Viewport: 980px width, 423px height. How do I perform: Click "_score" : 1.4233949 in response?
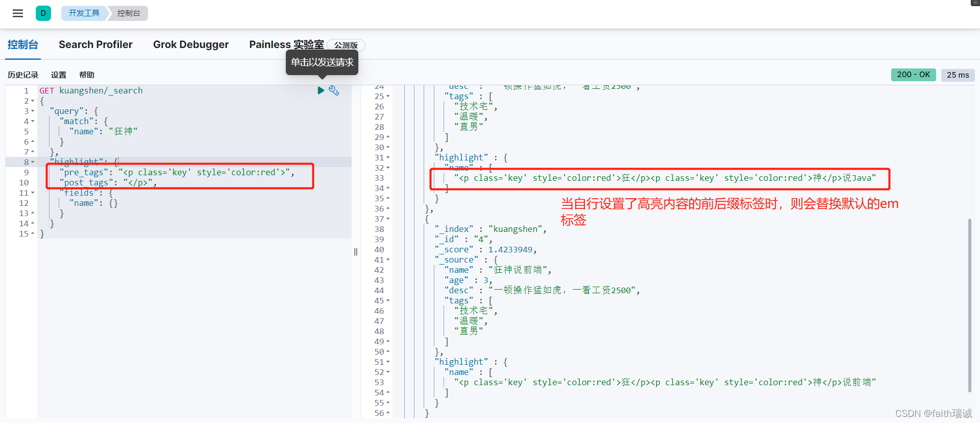pyautogui.click(x=485, y=249)
